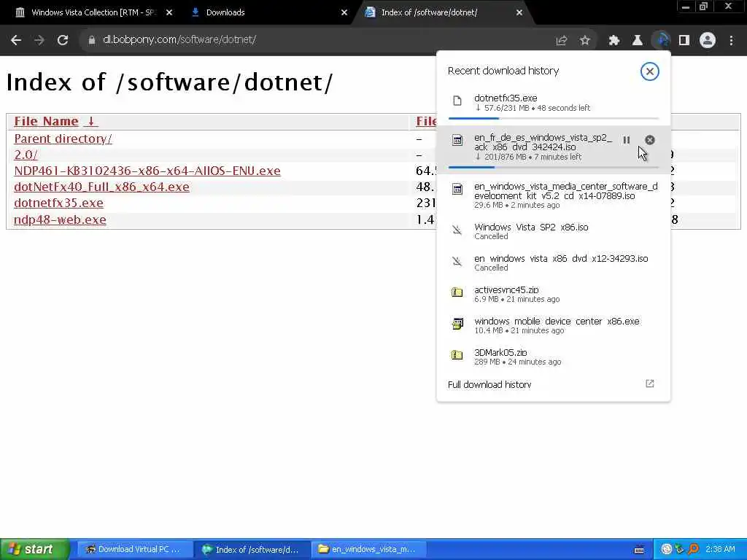This screenshot has height=560, width=747.
Task: Download ndp48-web.exe file
Action: click(60, 219)
